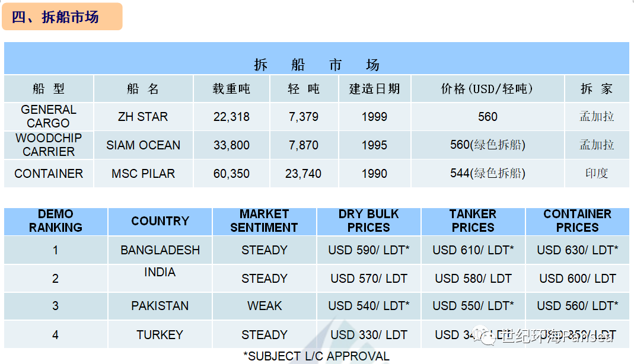634x364 pixels.
Task: Click the MSC PILAR ship name cell
Action: (x=143, y=174)
